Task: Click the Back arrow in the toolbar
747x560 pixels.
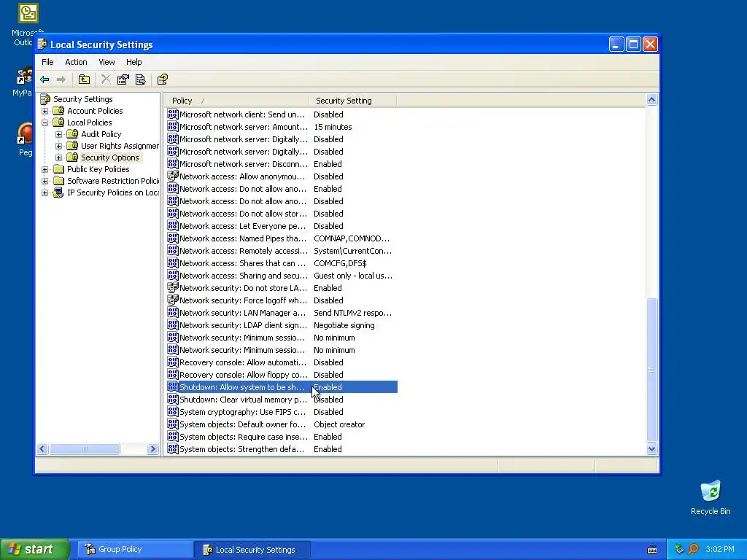Action: [x=44, y=79]
